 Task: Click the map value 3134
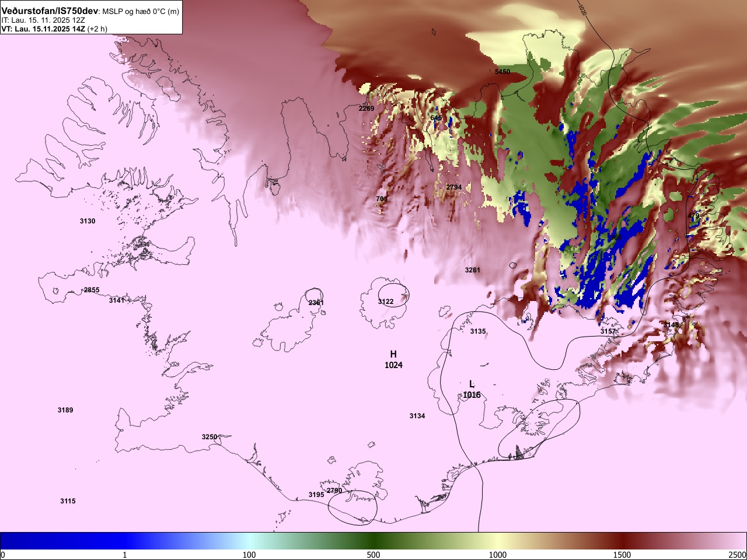[x=417, y=416]
